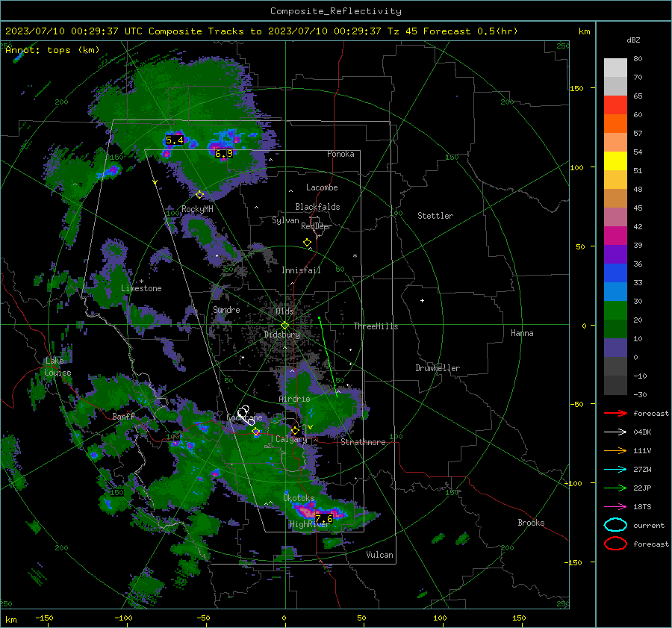Click the yellow 51 dBZ color swatch
The height and width of the screenshot is (628, 672).
(x=615, y=161)
